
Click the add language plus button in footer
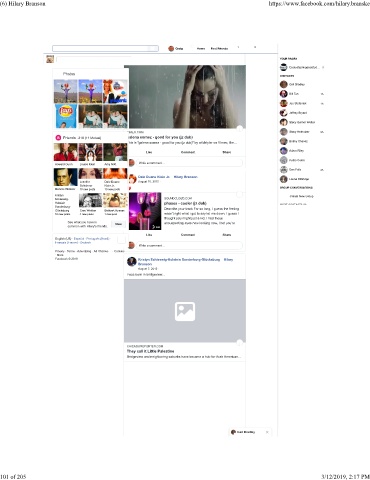point(122,240)
